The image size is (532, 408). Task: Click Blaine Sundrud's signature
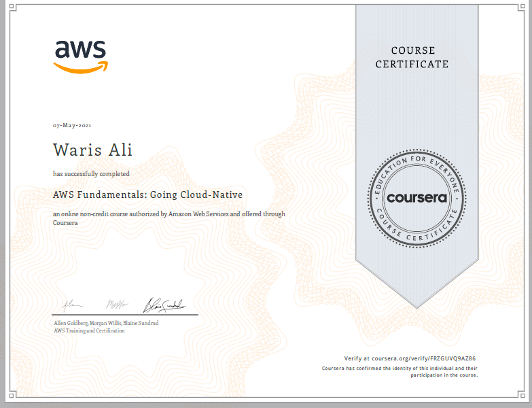coord(164,305)
